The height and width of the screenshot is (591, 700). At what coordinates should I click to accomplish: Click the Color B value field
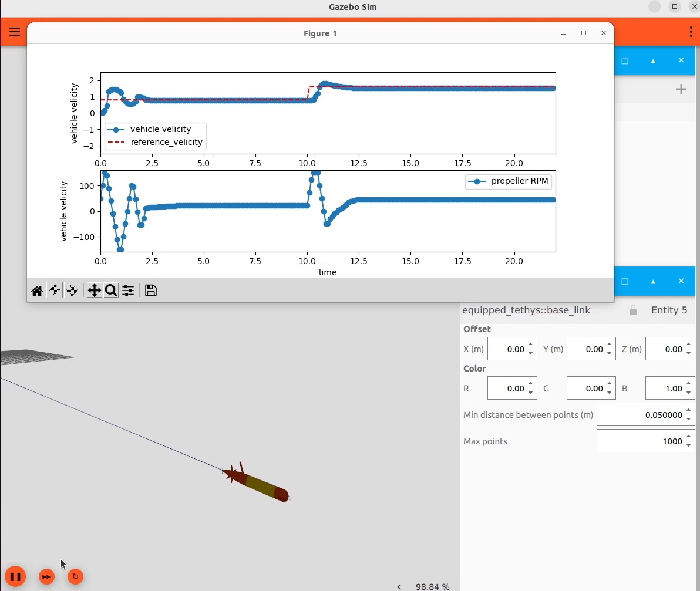(x=670, y=388)
